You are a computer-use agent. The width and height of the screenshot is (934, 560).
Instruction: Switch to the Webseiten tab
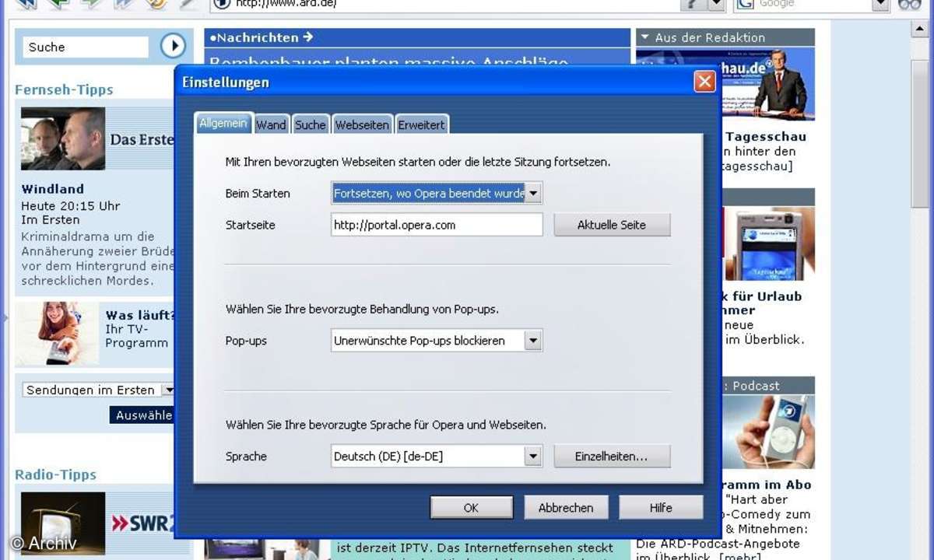point(362,124)
